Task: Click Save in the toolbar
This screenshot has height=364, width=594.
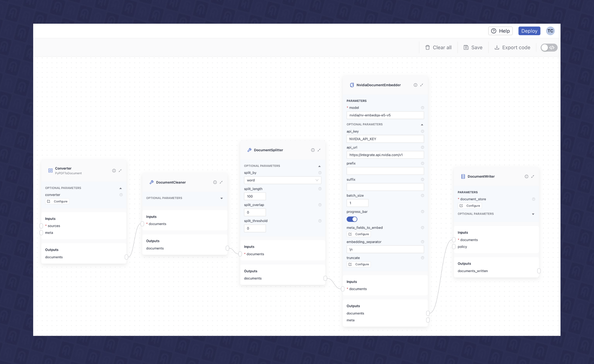Action: (473, 48)
